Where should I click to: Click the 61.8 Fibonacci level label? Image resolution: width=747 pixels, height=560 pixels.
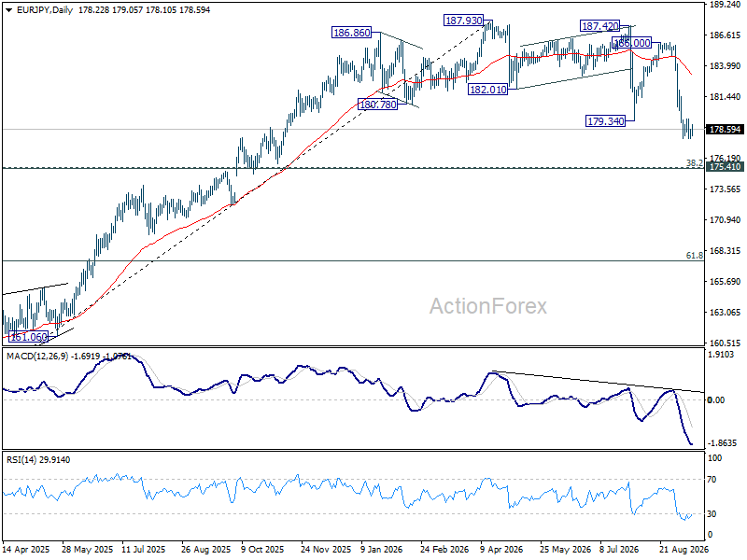coord(694,256)
